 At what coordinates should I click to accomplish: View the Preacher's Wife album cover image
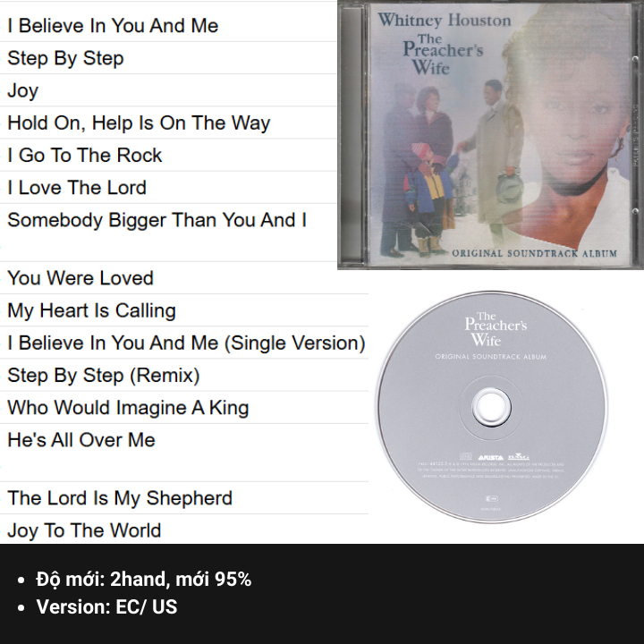point(490,135)
